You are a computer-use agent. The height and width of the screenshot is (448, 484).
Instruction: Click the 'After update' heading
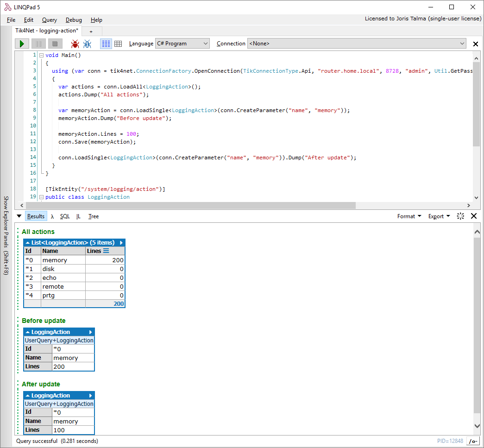point(41,385)
